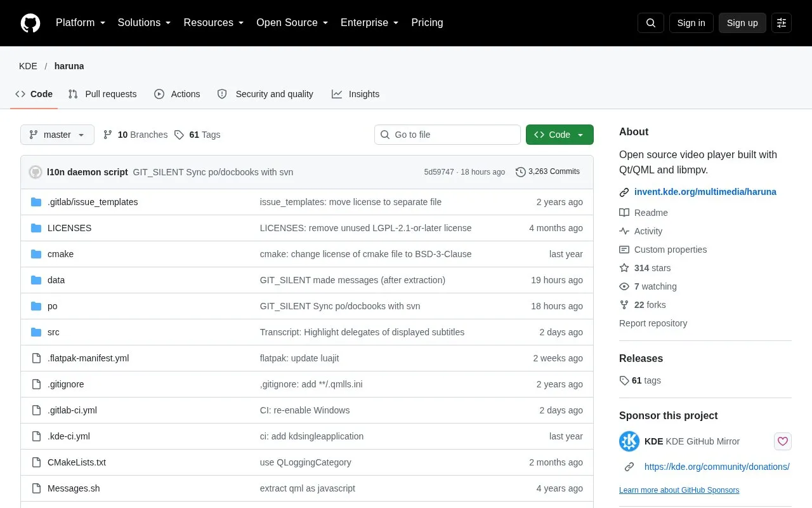Image resolution: width=812 pixels, height=508 pixels.
Task: Open the Security and quality tab
Action: point(265,94)
